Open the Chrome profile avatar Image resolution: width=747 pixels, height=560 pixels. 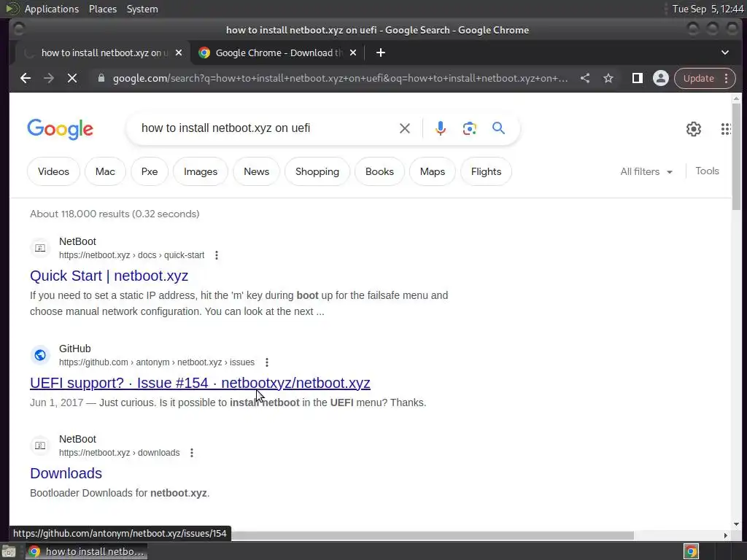click(x=661, y=78)
